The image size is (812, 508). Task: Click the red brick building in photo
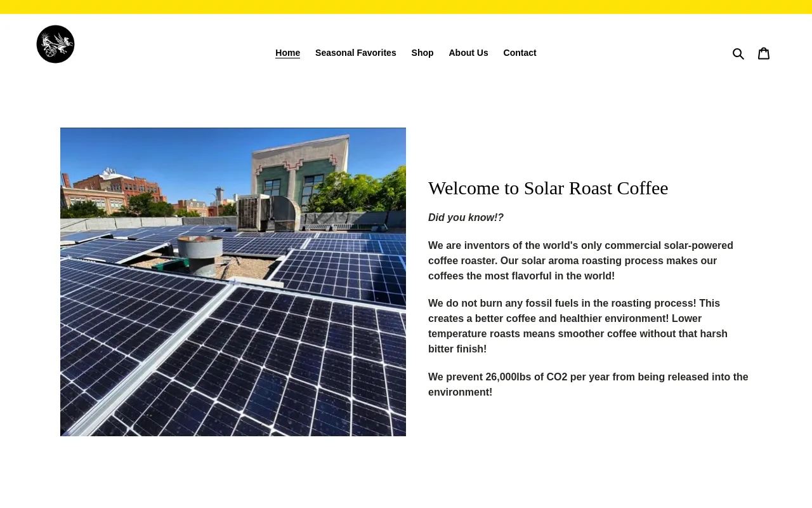pos(127,190)
